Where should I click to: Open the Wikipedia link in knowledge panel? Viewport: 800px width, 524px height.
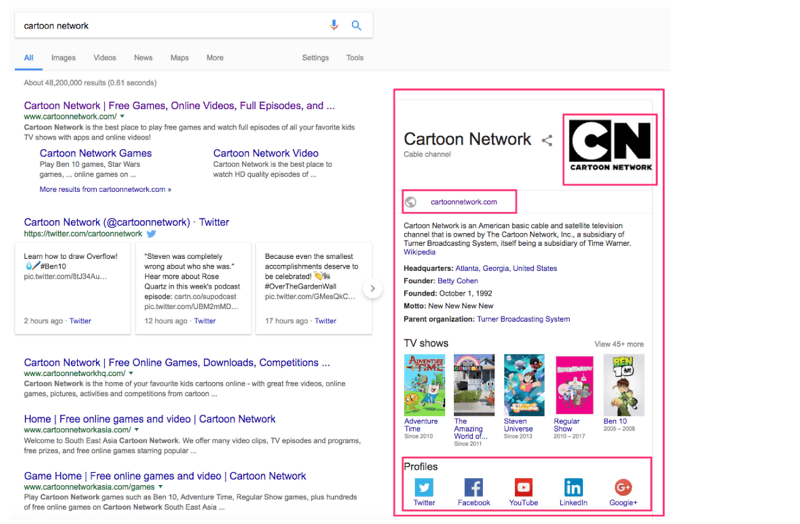tap(419, 252)
